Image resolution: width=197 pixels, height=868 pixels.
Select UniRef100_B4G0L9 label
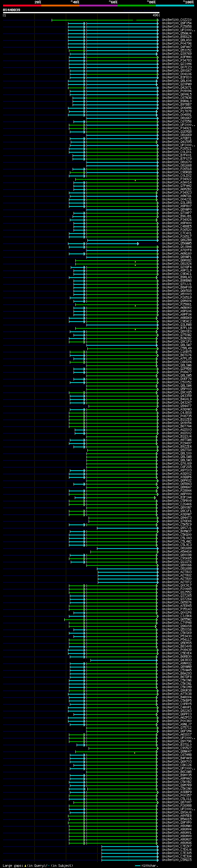click(177, 399)
